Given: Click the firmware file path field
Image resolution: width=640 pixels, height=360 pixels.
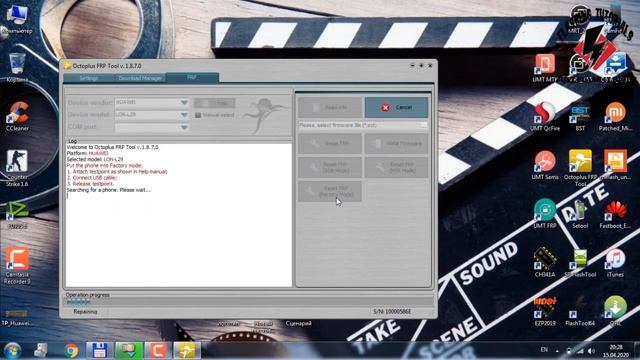Looking at the screenshot, I should coord(359,125).
